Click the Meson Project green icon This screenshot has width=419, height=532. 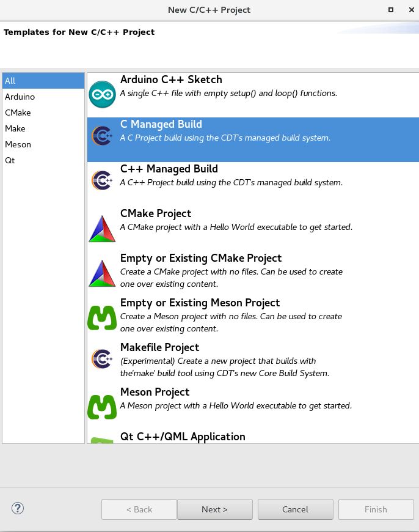click(x=102, y=407)
